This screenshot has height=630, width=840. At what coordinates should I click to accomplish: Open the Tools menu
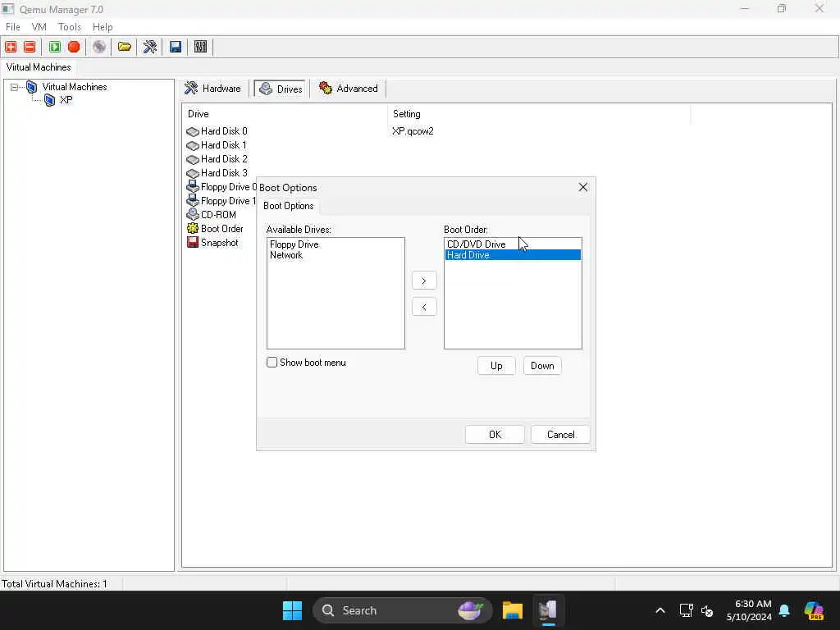[x=70, y=27]
